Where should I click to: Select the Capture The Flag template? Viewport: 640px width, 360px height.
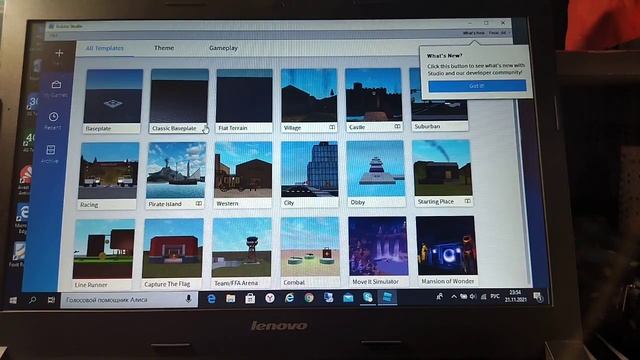173,253
